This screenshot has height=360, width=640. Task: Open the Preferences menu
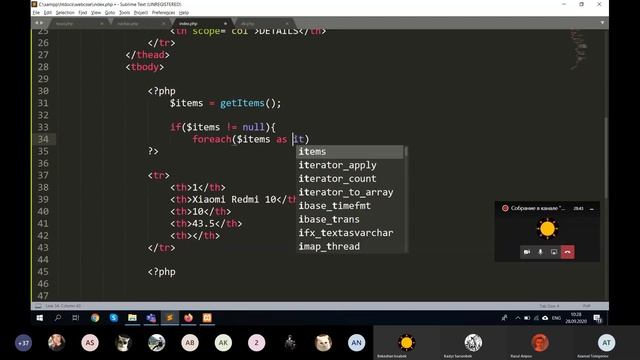pyautogui.click(x=163, y=13)
